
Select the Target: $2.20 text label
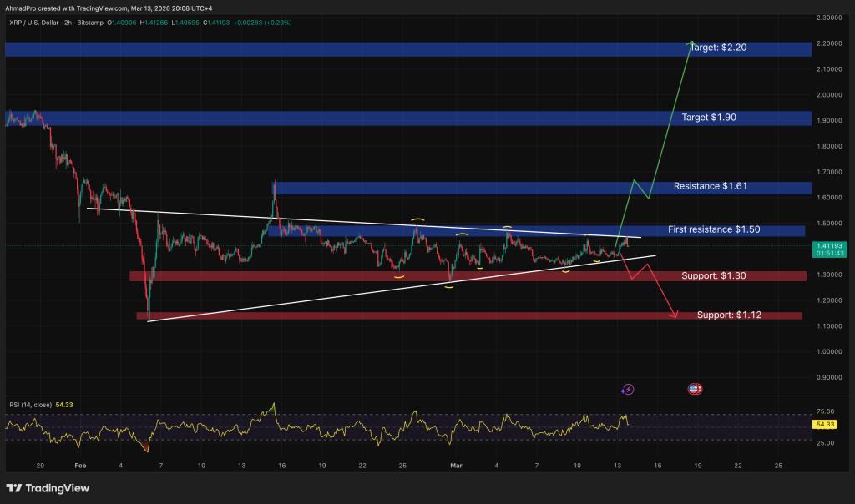click(x=718, y=48)
